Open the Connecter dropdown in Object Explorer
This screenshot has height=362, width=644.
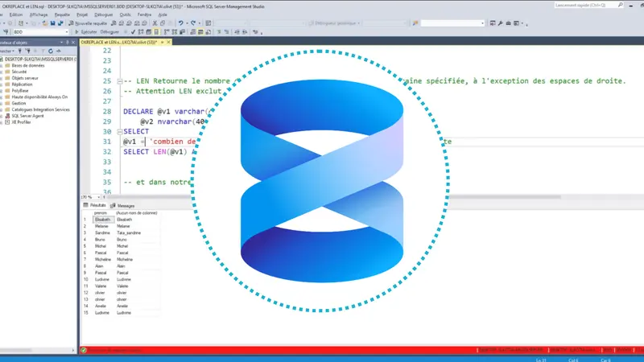coord(7,51)
